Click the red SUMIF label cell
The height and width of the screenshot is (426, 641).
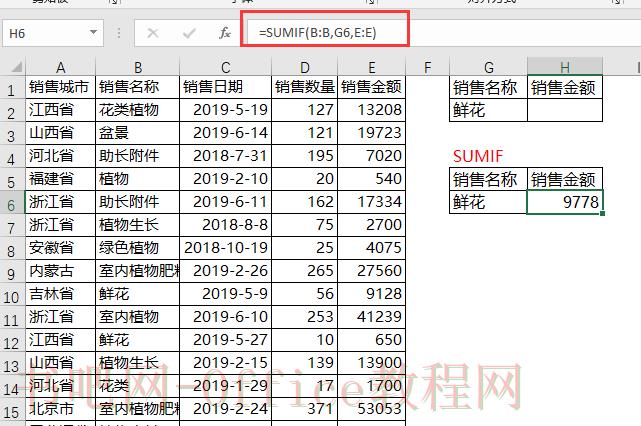click(x=489, y=156)
